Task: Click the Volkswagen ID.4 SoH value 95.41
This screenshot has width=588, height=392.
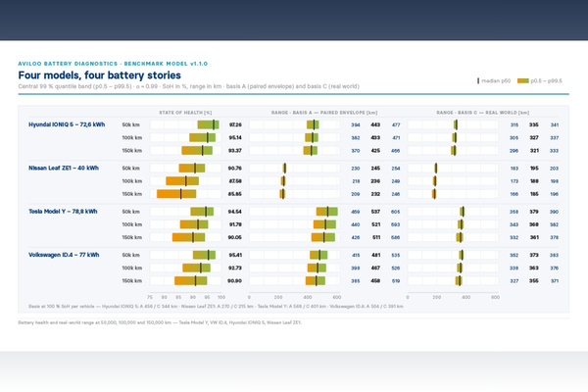Action: (235, 255)
